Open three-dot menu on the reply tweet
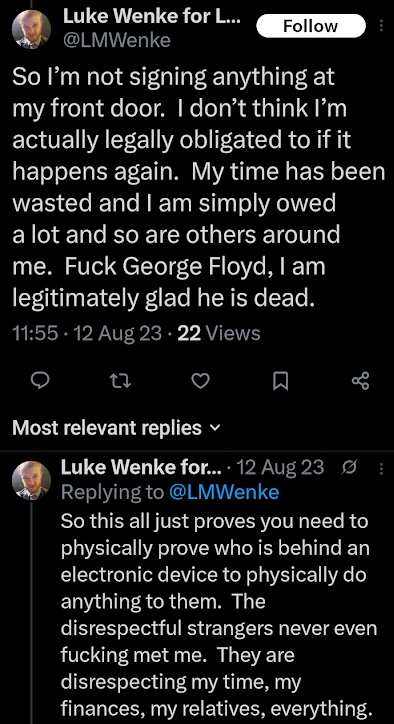Screen dimensions: 394x724 click(382, 469)
